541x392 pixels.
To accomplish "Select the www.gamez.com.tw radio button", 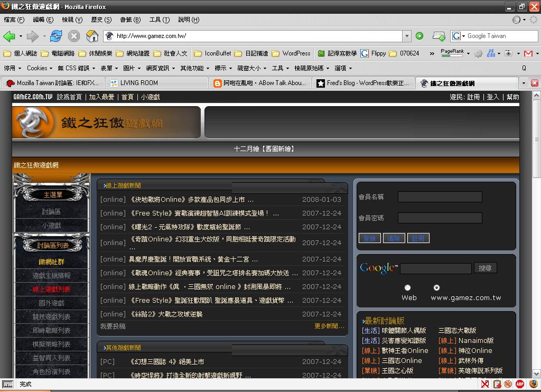I will point(436,288).
